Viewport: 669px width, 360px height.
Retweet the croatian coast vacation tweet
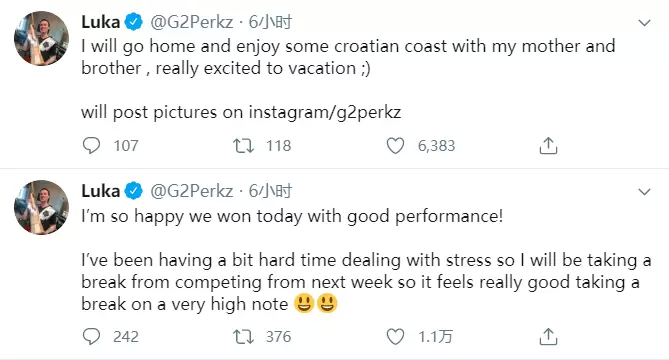point(243,145)
